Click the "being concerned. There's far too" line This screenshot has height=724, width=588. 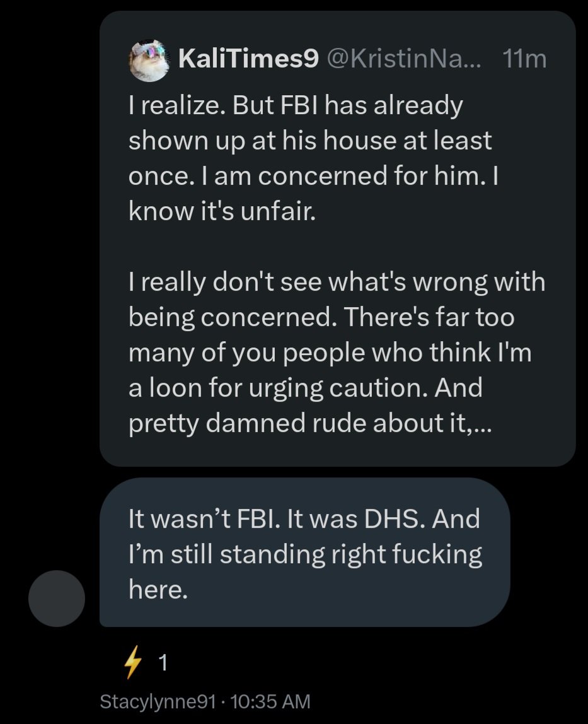(321, 317)
